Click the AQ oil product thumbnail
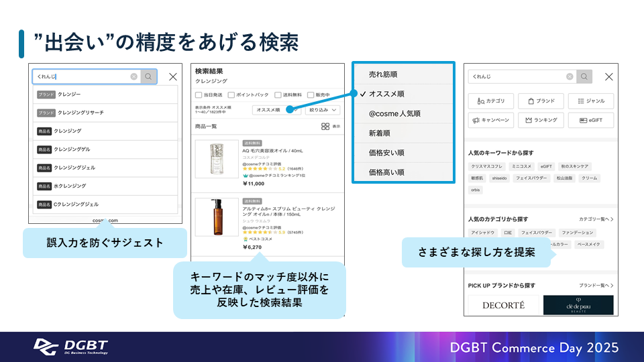 [x=217, y=159]
